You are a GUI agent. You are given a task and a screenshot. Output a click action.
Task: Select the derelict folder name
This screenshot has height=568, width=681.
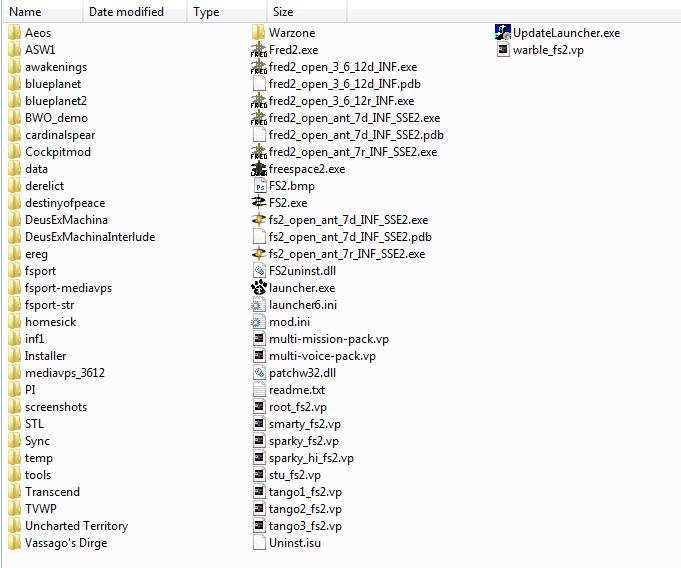pyautogui.click(x=44, y=186)
